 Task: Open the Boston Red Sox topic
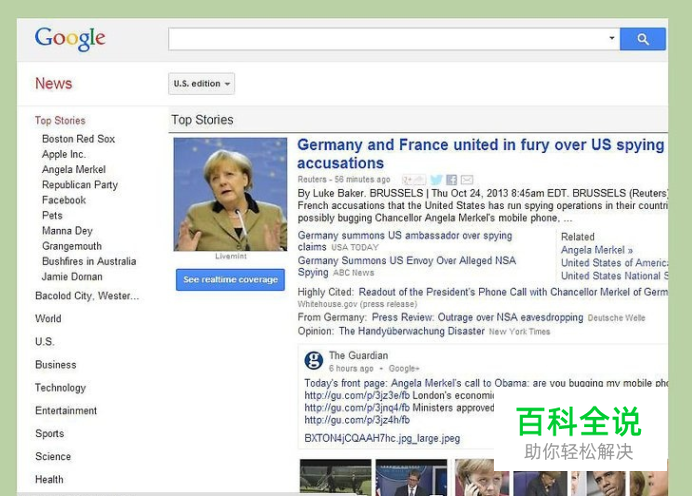pyautogui.click(x=79, y=139)
